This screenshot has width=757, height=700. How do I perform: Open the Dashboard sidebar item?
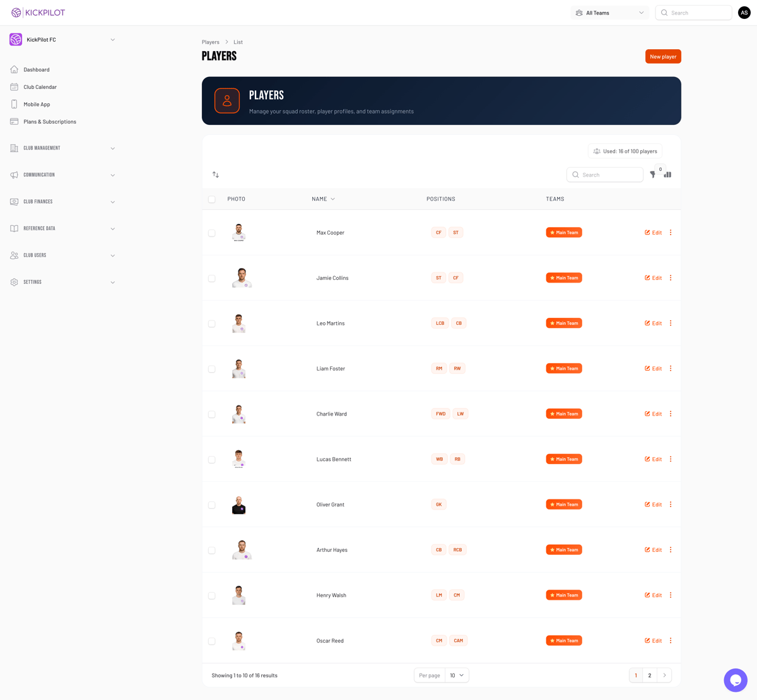pos(36,69)
